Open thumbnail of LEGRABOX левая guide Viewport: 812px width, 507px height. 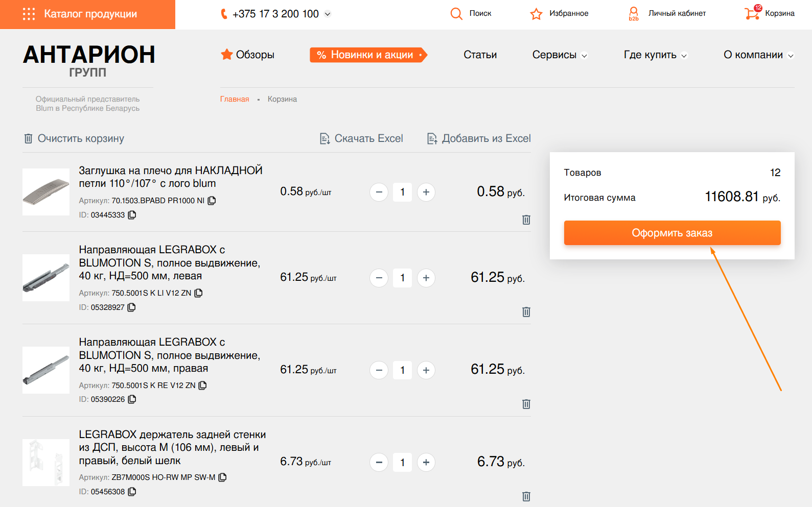46,278
